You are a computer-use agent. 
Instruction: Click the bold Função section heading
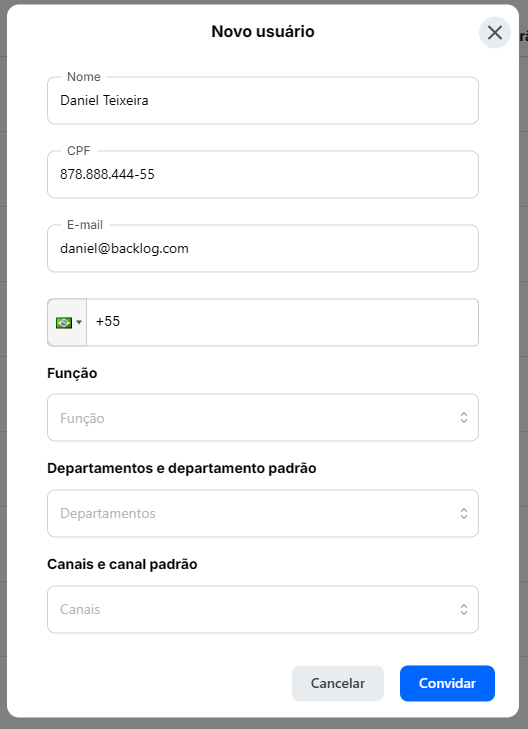pos(72,373)
